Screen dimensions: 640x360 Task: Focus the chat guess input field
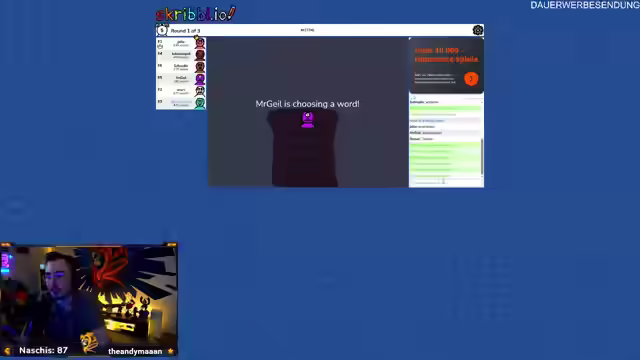click(446, 181)
